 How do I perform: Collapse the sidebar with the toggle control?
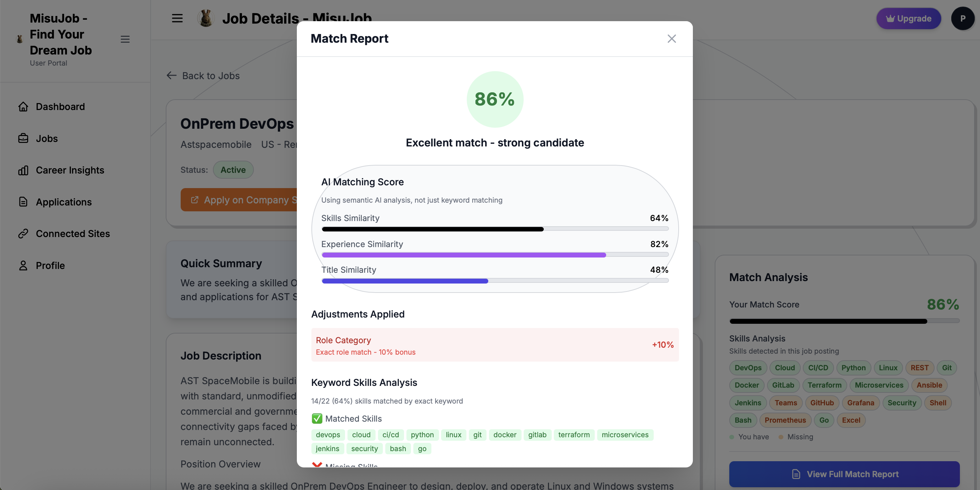[125, 39]
